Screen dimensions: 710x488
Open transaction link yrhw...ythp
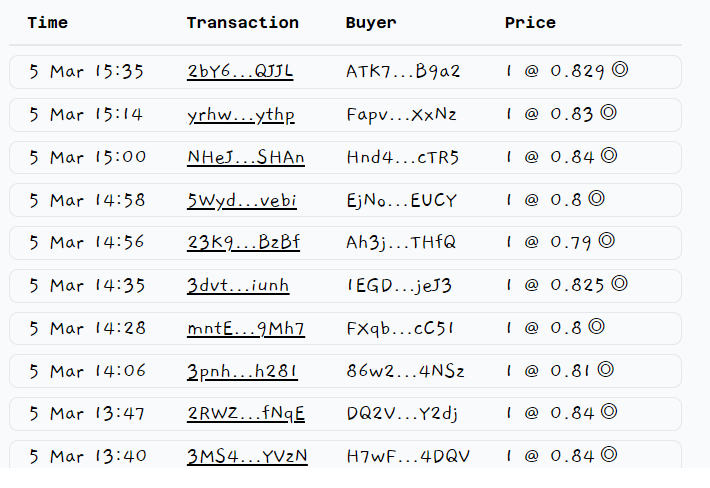tap(241, 115)
